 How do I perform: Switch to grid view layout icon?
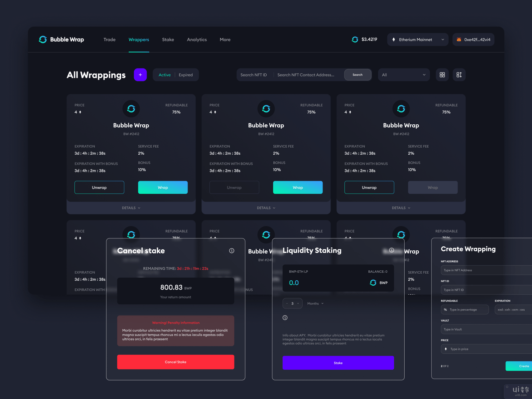(x=442, y=75)
